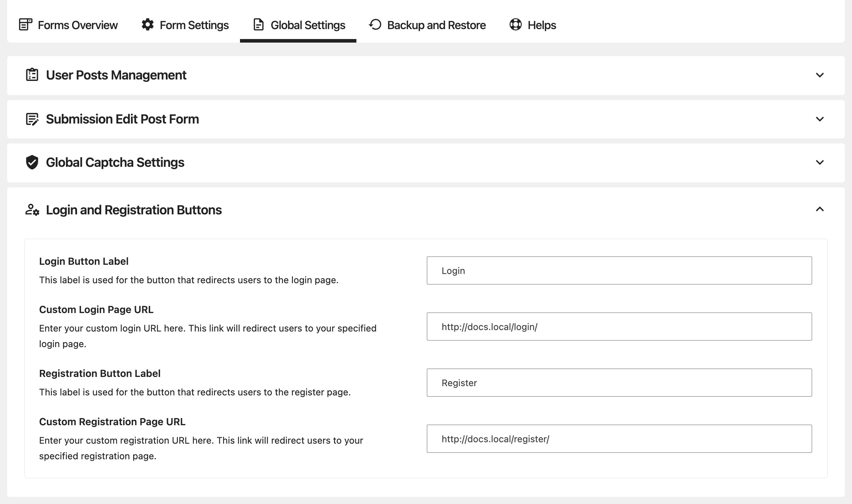This screenshot has width=852, height=504.
Task: Click the Global Settings document icon
Action: point(258,25)
